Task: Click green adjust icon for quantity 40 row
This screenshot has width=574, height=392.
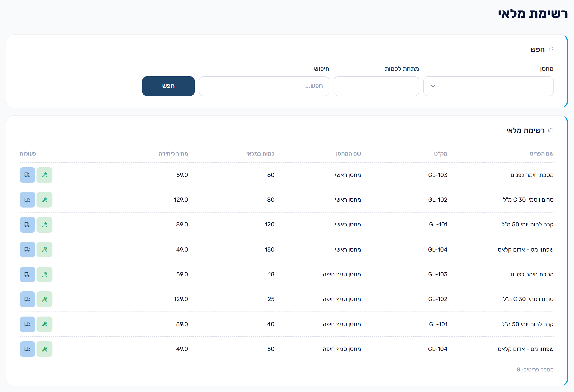Action: point(44,324)
